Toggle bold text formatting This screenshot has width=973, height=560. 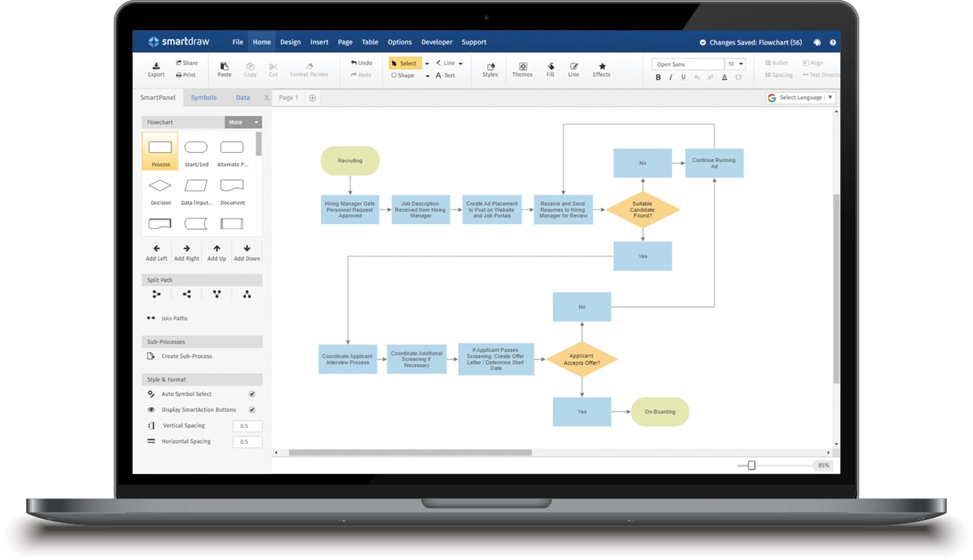pyautogui.click(x=658, y=78)
